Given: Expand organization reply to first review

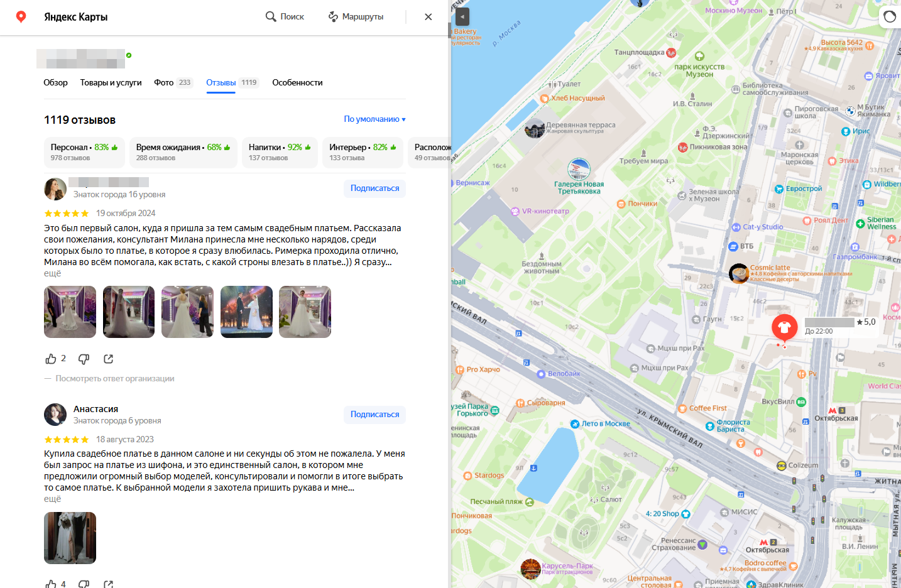Looking at the screenshot, I should point(114,379).
